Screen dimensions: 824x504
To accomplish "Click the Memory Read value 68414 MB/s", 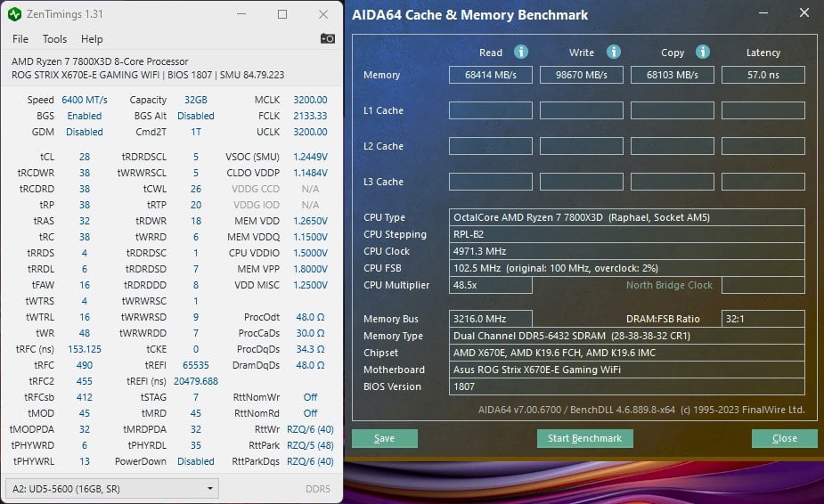I will [491, 75].
